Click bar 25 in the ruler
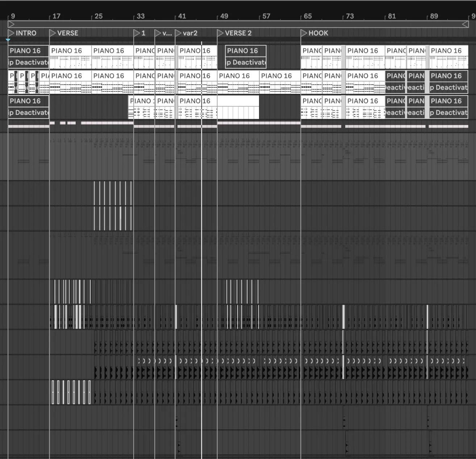The image size is (476, 459). [98, 16]
